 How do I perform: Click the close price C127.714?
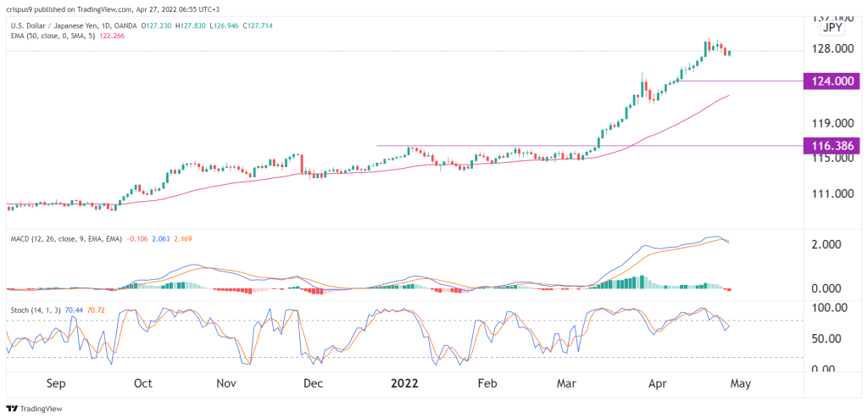coord(256,25)
